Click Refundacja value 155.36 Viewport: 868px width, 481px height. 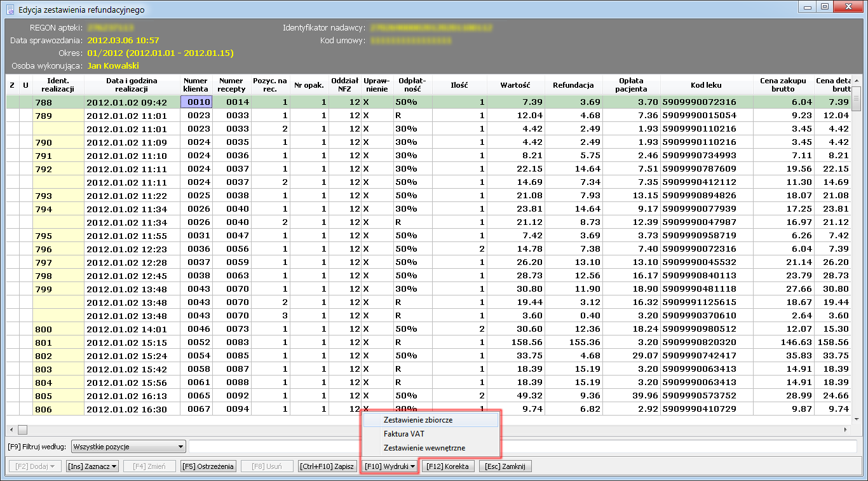coord(573,342)
